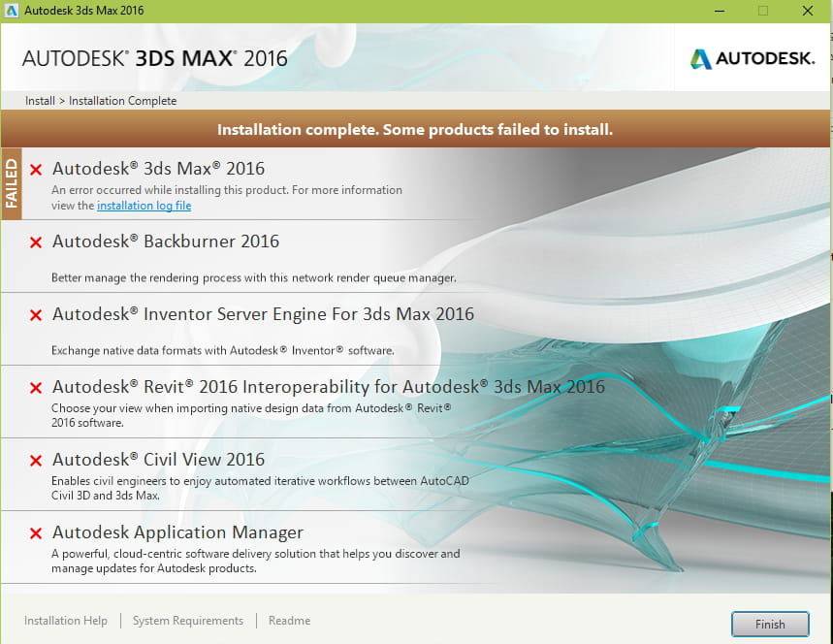Click the vertical FAILED status label

(x=12, y=183)
